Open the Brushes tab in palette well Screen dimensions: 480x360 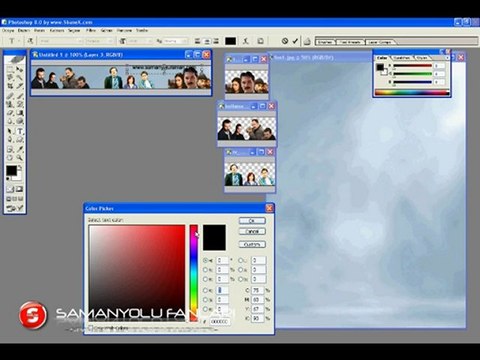325,42
